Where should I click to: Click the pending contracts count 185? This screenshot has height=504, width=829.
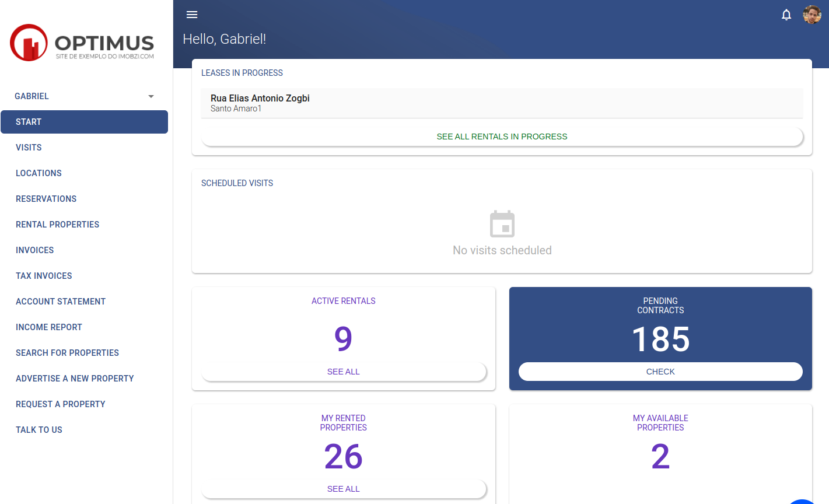[660, 339]
